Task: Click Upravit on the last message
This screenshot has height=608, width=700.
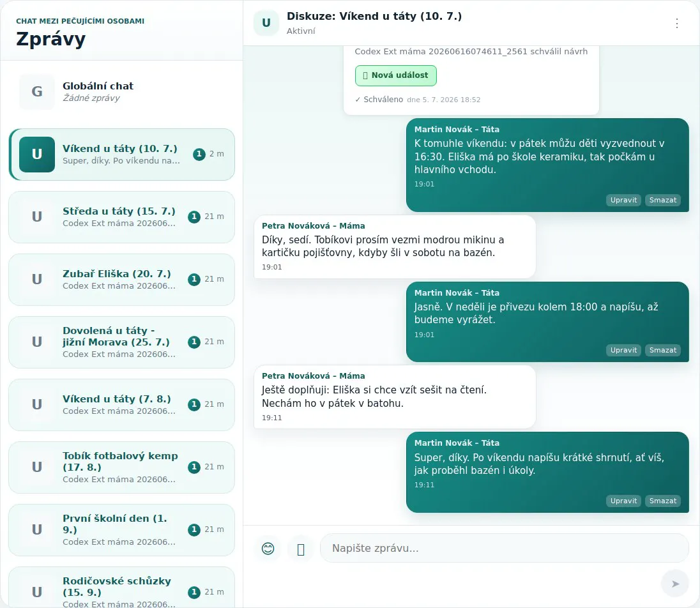Action: [623, 501]
